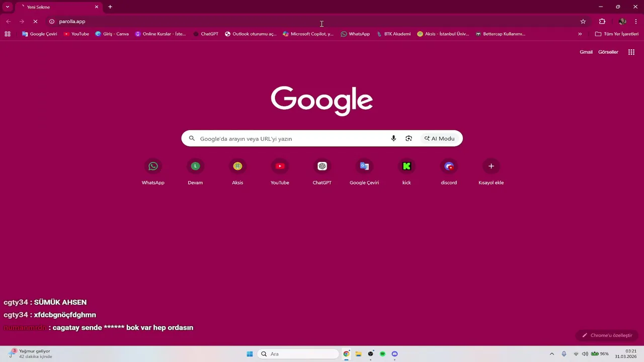Screen dimensions: 644x362
Task: Open Google Lens image search
Action: click(409, 139)
